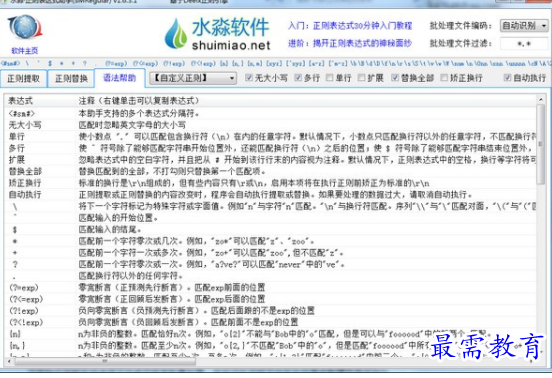Image resolution: width=552 pixels, height=378 pixels.
Task: Insert the (?<!exp) token from quick bar
Action: (x=203, y=63)
